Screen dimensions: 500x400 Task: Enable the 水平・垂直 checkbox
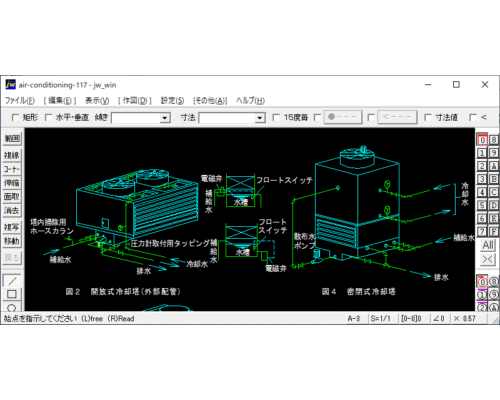pos(49,118)
